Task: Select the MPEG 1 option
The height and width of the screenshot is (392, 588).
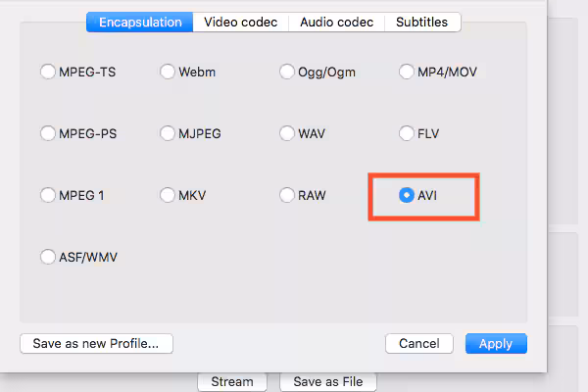Action: coord(47,195)
